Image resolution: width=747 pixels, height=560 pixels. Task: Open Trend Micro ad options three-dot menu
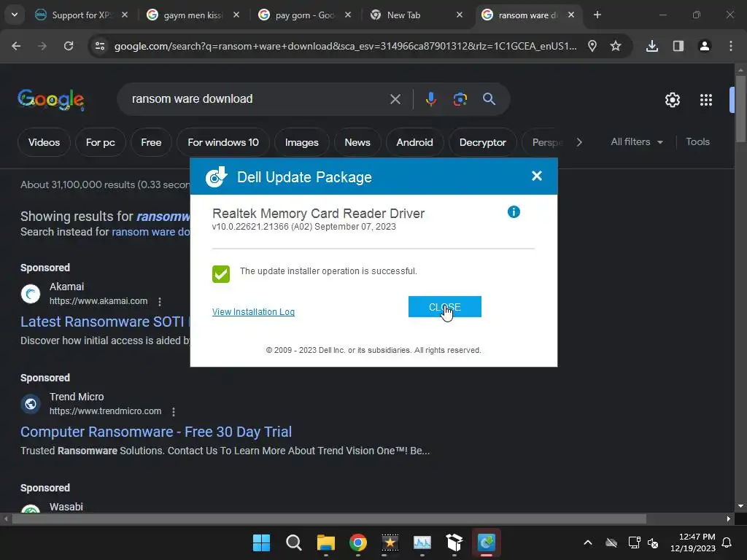tap(174, 411)
